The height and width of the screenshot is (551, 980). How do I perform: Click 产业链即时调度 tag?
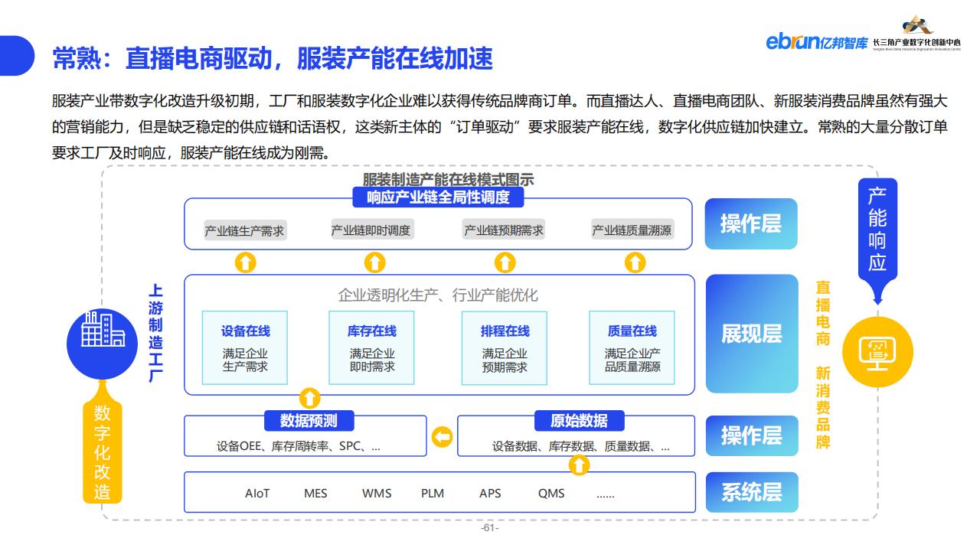click(x=371, y=230)
